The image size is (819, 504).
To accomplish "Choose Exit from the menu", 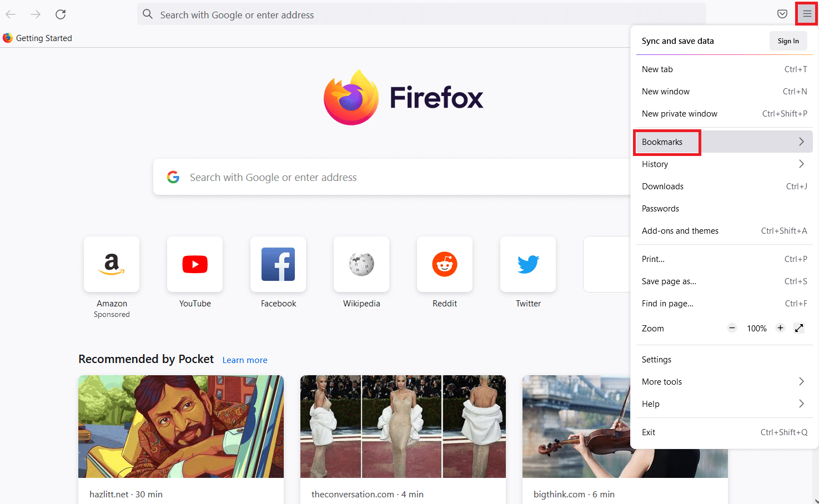I will (x=724, y=432).
